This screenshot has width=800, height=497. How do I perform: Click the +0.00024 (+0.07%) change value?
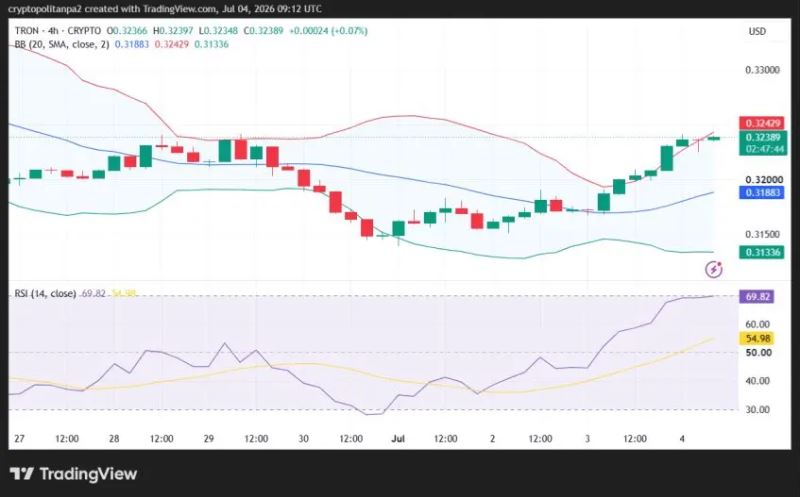[328, 31]
